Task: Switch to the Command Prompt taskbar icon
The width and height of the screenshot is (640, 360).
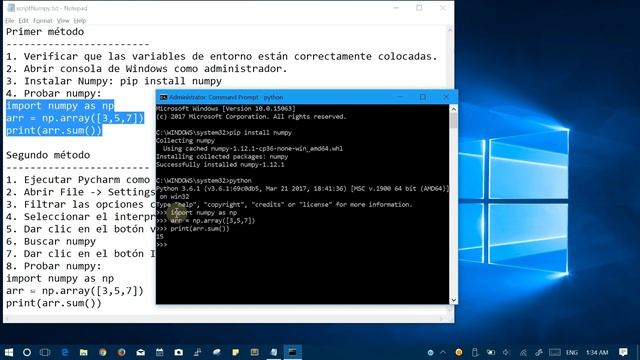Action: pyautogui.click(x=293, y=352)
